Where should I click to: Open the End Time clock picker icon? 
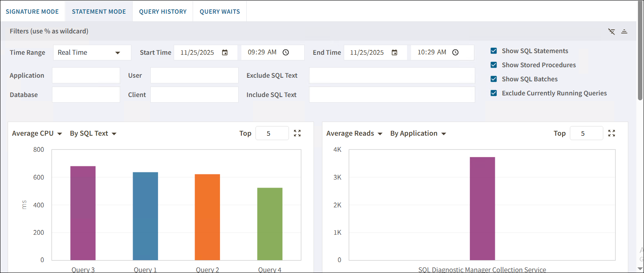pyautogui.click(x=455, y=52)
